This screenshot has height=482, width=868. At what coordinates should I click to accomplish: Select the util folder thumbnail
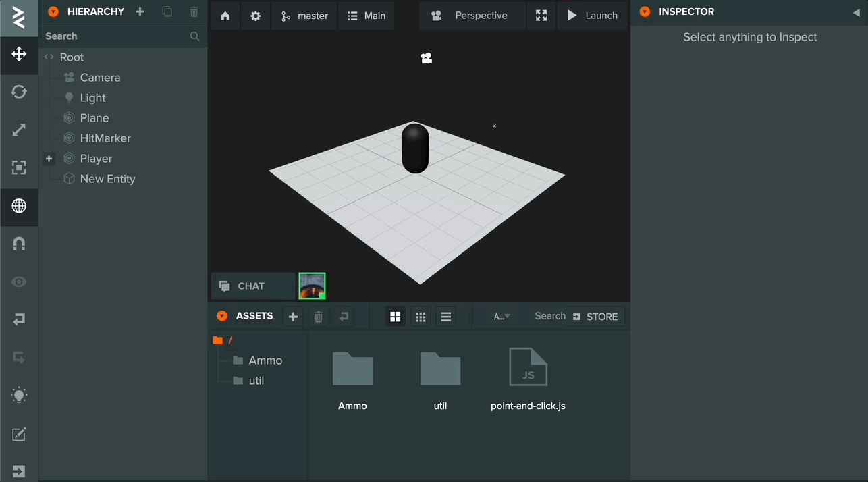point(440,379)
